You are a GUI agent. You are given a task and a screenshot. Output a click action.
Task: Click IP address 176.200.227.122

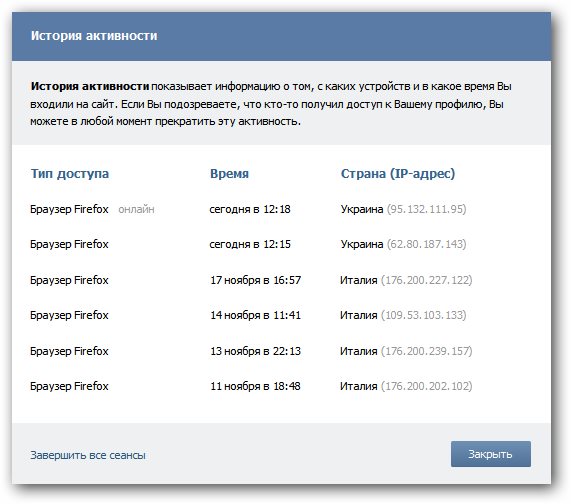click(426, 280)
